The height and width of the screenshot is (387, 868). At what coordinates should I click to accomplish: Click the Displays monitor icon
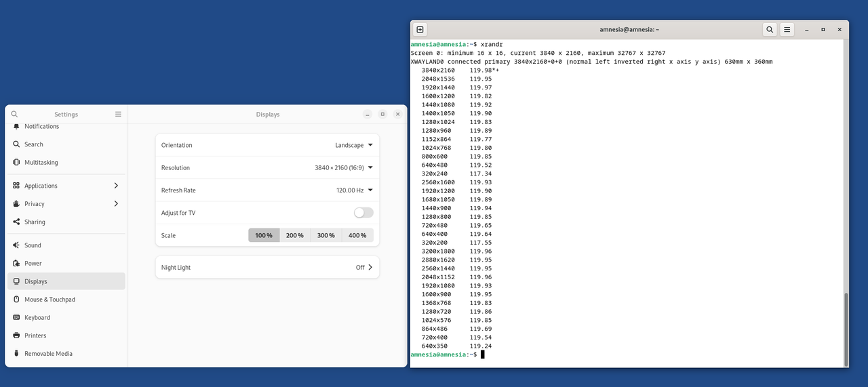(16, 281)
